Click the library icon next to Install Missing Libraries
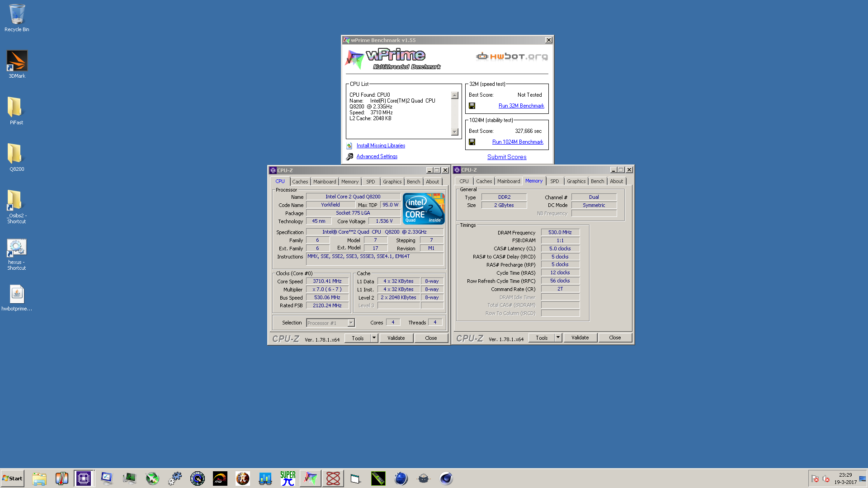 [x=349, y=145]
